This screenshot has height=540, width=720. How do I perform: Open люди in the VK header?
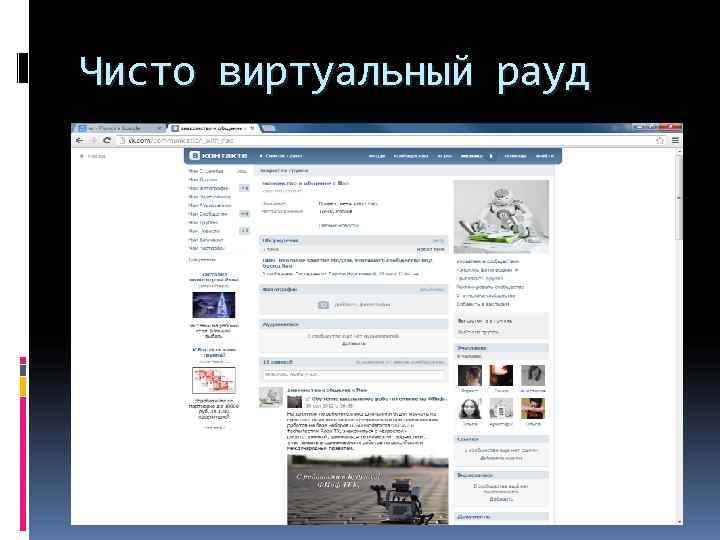377,156
